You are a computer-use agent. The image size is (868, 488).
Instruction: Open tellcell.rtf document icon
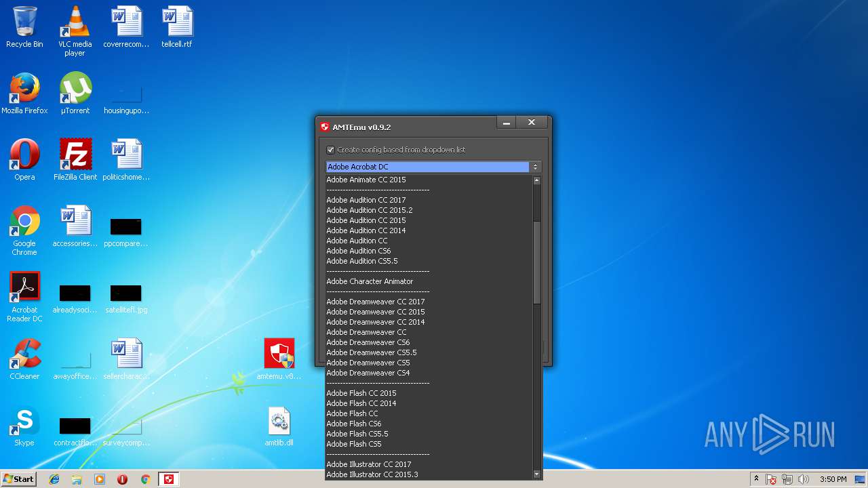pos(177,28)
